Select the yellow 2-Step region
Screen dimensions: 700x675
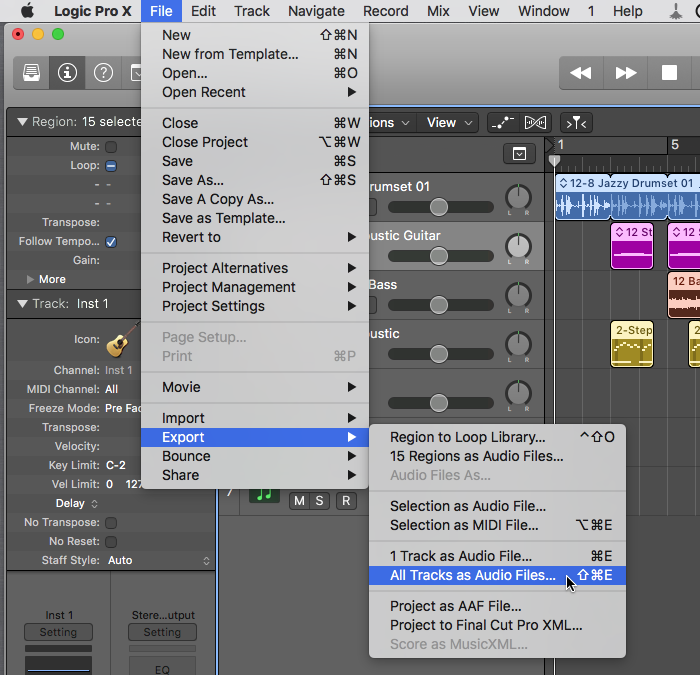(632, 344)
